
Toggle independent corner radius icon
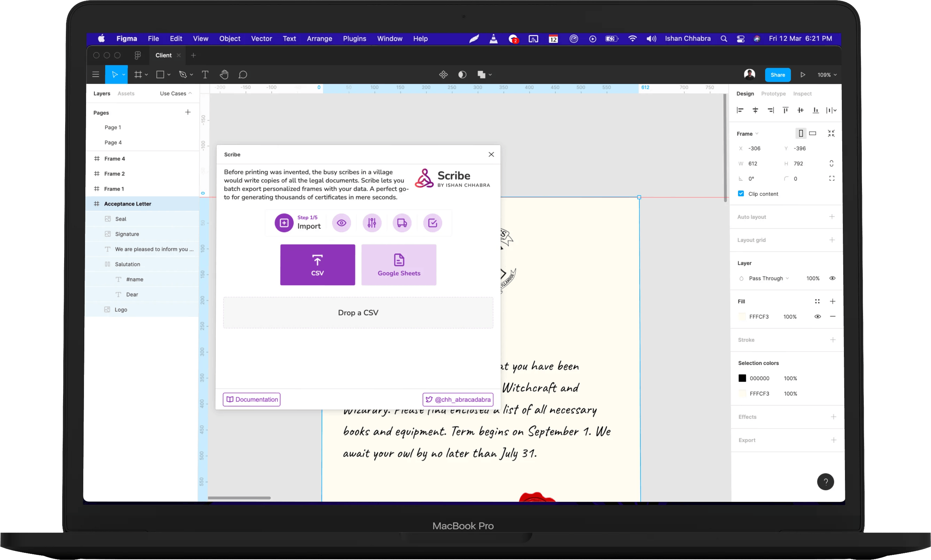pyautogui.click(x=832, y=179)
